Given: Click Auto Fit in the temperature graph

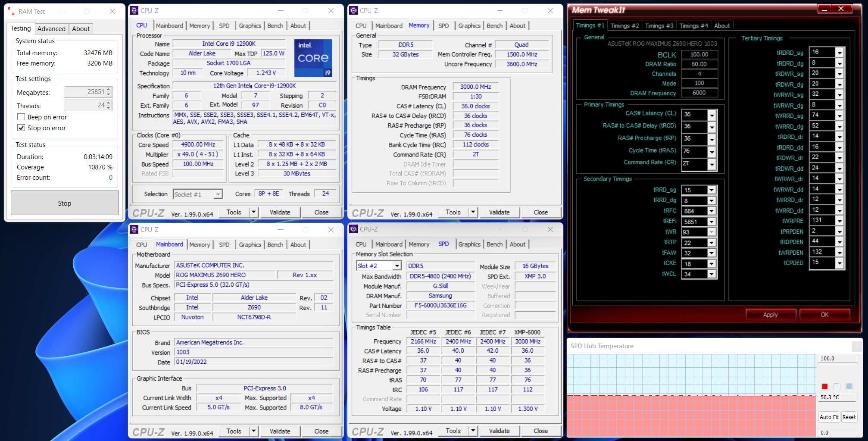Looking at the screenshot, I should pos(829,417).
